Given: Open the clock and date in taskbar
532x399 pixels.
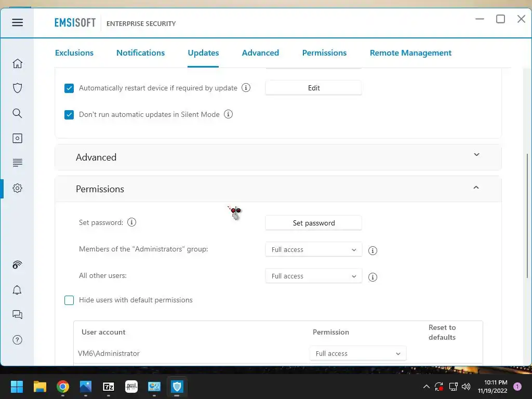Looking at the screenshot, I should pyautogui.click(x=493, y=387).
